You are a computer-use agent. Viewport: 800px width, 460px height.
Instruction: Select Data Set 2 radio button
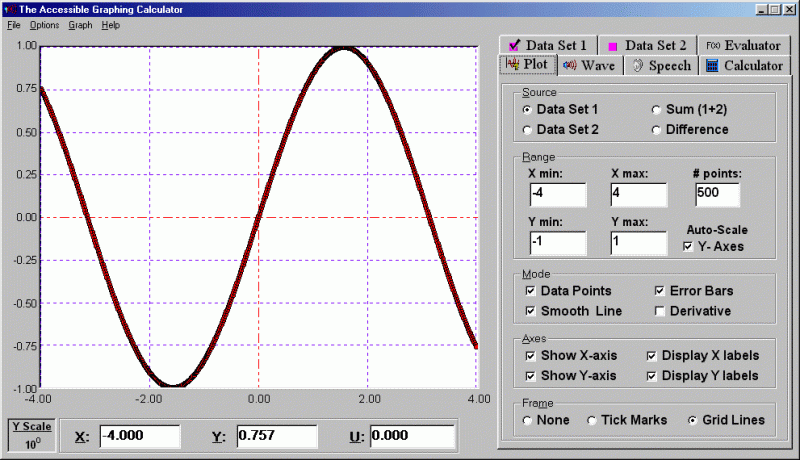coord(527,130)
